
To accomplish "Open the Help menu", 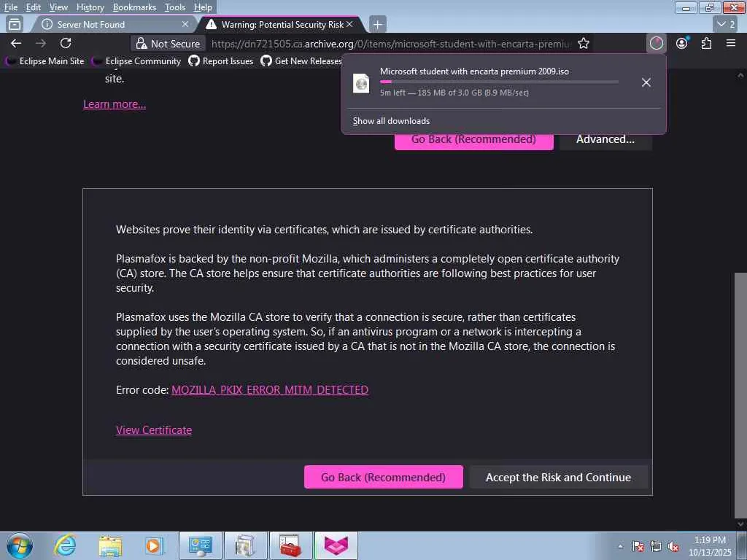I will point(203,7).
